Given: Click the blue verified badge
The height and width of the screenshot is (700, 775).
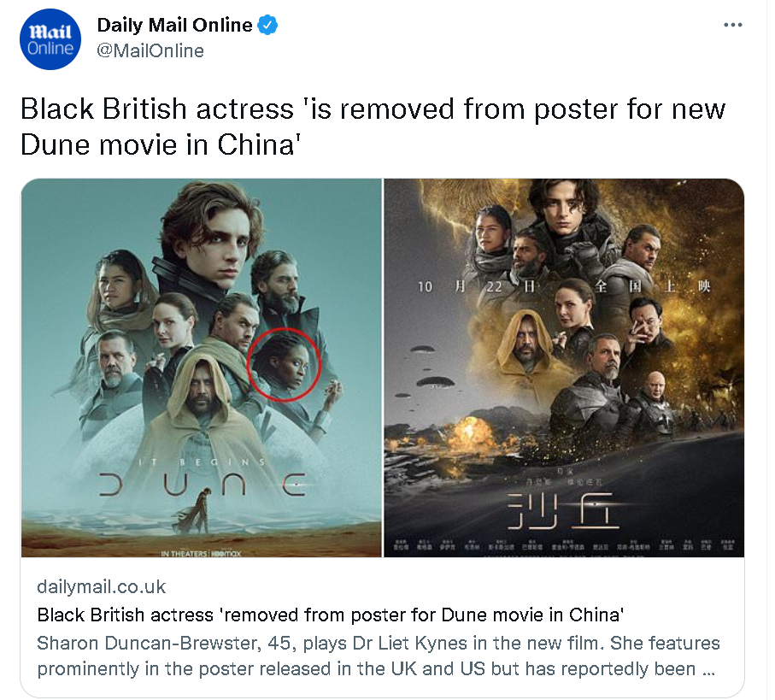Looking at the screenshot, I should (267, 25).
